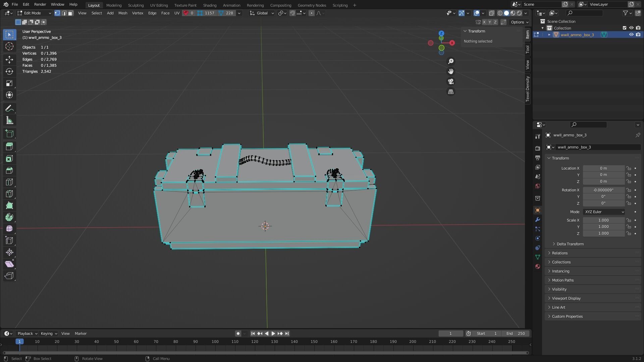644x362 pixels.
Task: Select the Loop Cut tool
Action: 9,182
